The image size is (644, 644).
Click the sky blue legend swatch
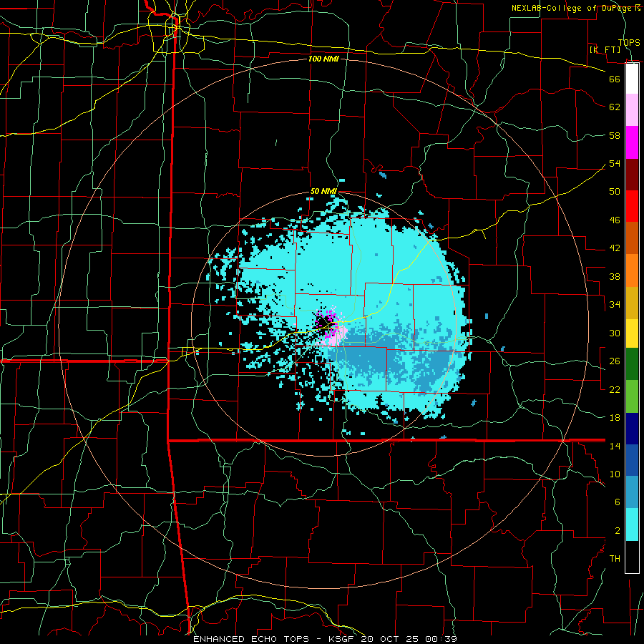(632, 492)
